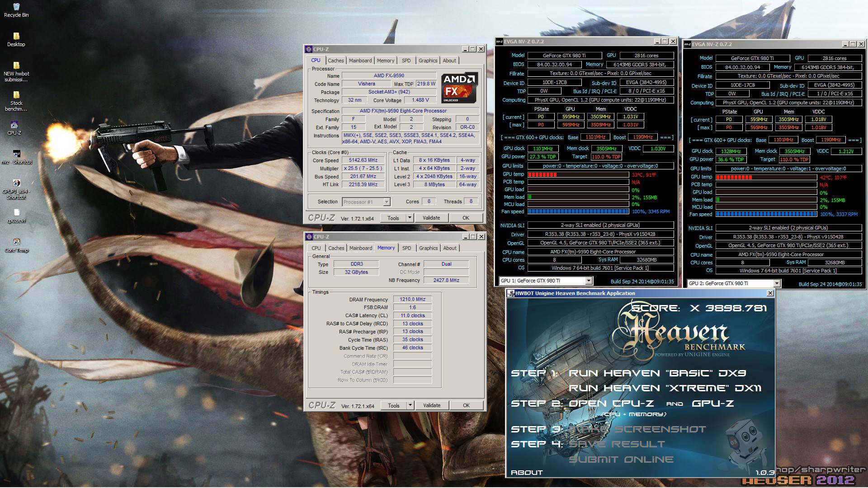
Task: Switch to CPU tab in lower CPU-Z window
Action: coord(316,248)
